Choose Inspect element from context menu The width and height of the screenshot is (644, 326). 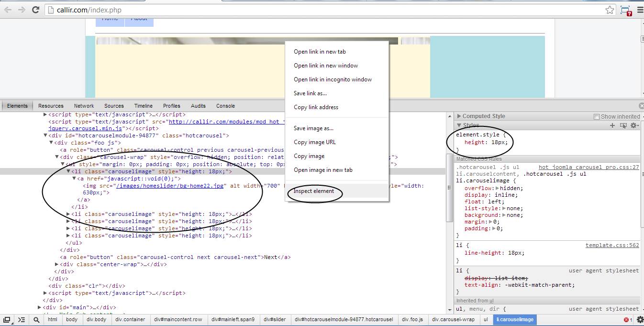(337, 191)
